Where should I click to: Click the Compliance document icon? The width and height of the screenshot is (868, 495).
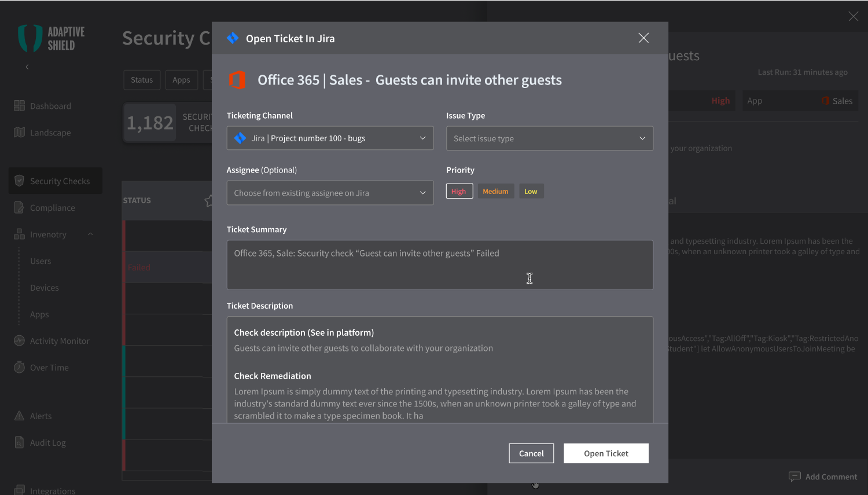[x=19, y=207]
